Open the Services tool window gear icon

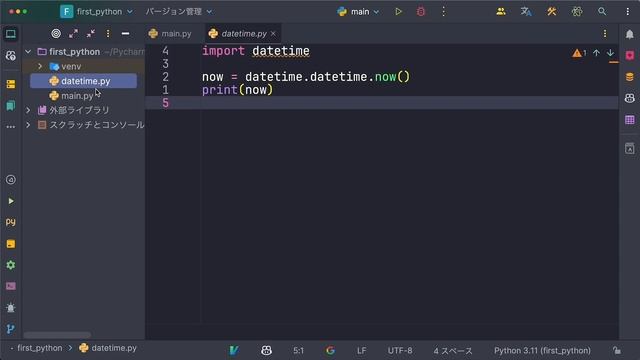pyautogui.click(x=11, y=265)
